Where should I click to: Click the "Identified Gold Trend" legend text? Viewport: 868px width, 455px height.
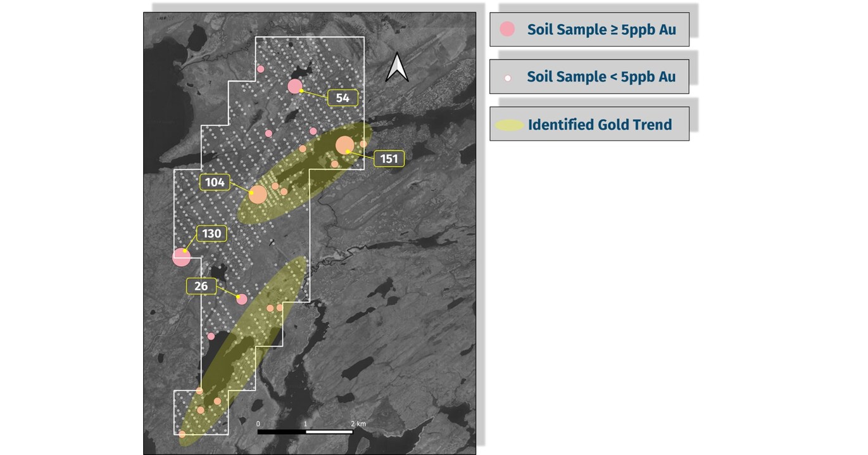point(600,125)
